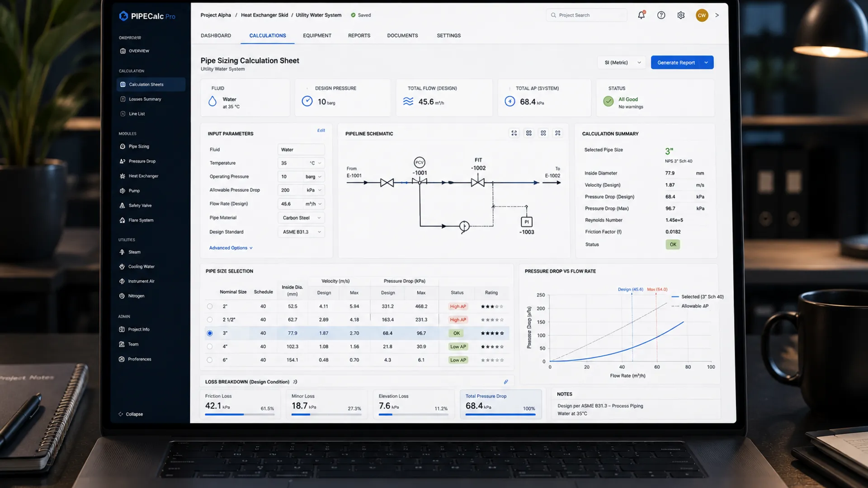Viewport: 868px width, 488px height.
Task: Switch to the Reports tab
Action: click(x=359, y=35)
